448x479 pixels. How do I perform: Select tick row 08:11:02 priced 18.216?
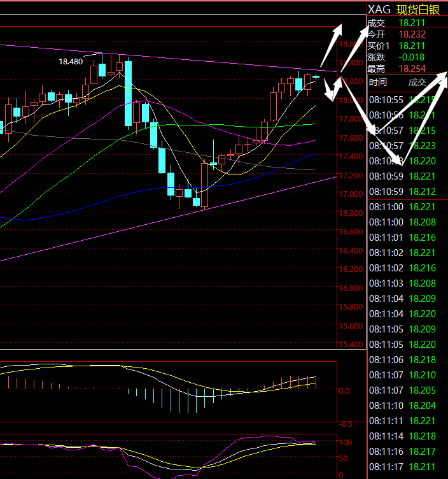click(403, 268)
